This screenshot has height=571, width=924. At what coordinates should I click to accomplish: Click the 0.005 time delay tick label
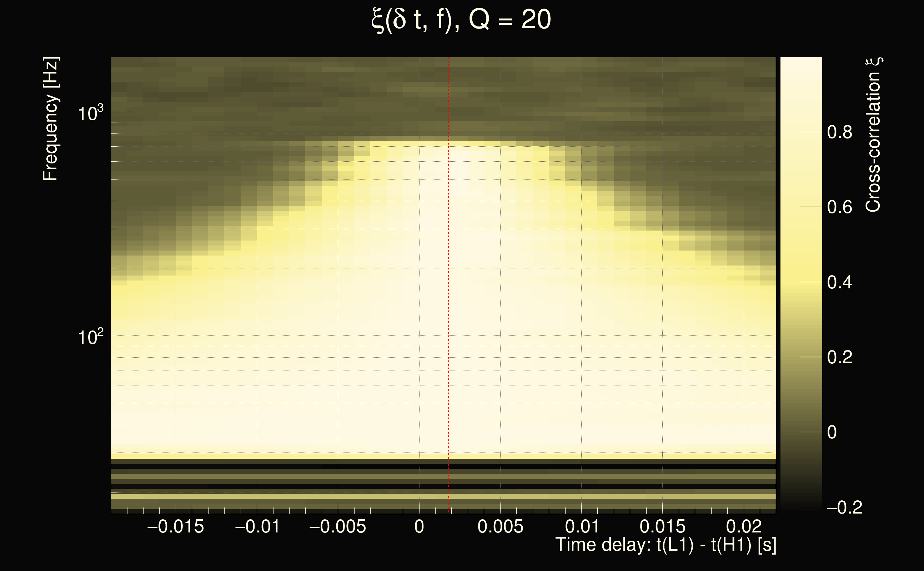pyautogui.click(x=500, y=526)
